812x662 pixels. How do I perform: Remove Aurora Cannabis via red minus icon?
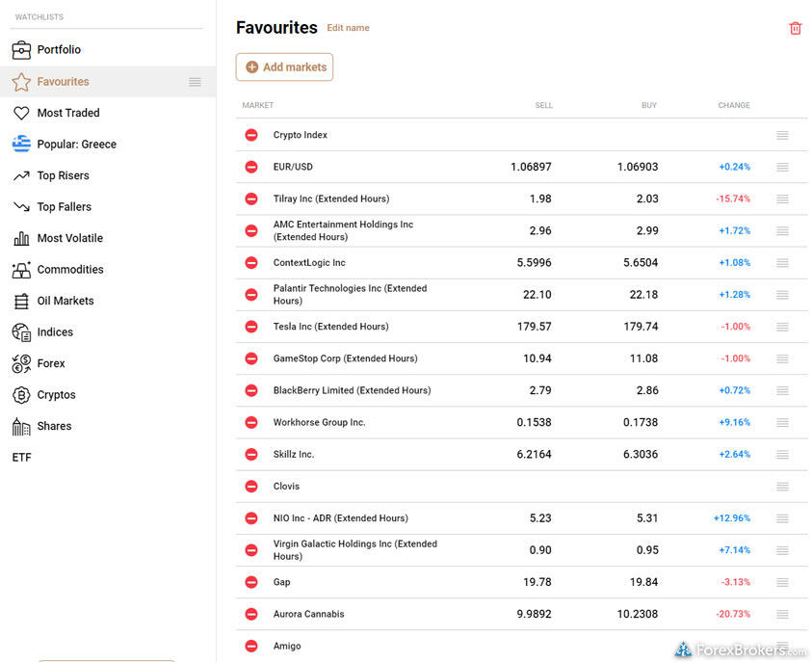251,614
